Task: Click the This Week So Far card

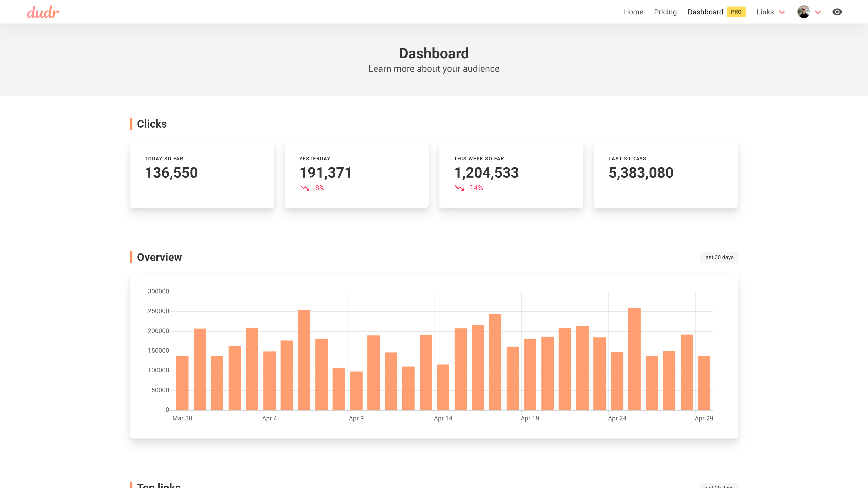Action: click(511, 174)
